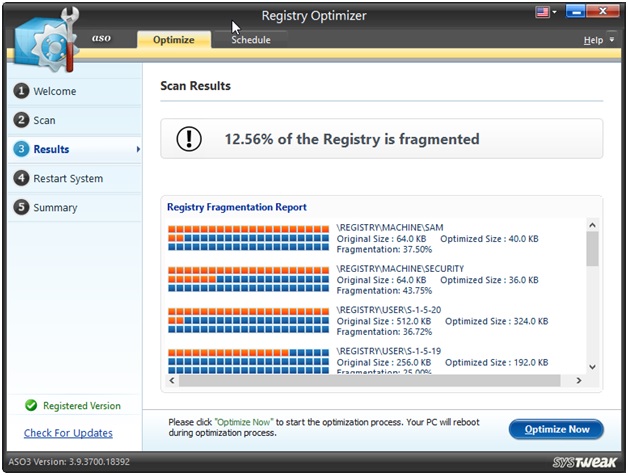Go to the Summary step
The height and width of the screenshot is (475, 628).
coord(75,207)
